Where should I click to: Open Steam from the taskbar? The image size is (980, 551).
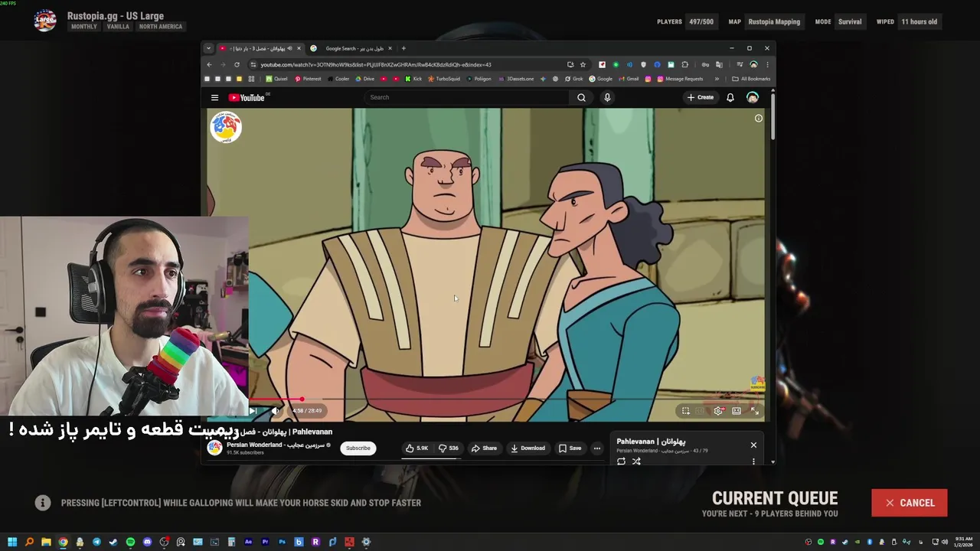113,542
